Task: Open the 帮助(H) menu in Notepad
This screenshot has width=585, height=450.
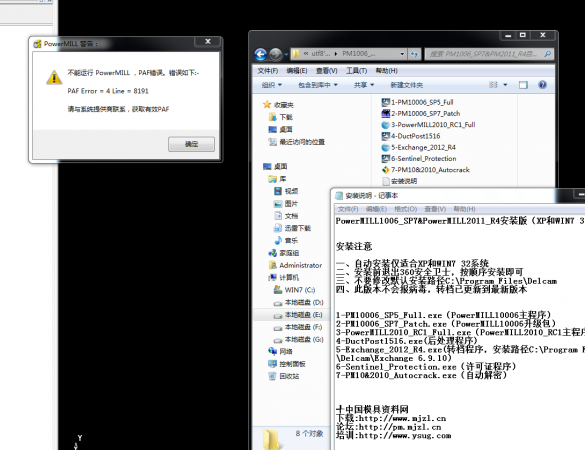Action: [x=464, y=209]
